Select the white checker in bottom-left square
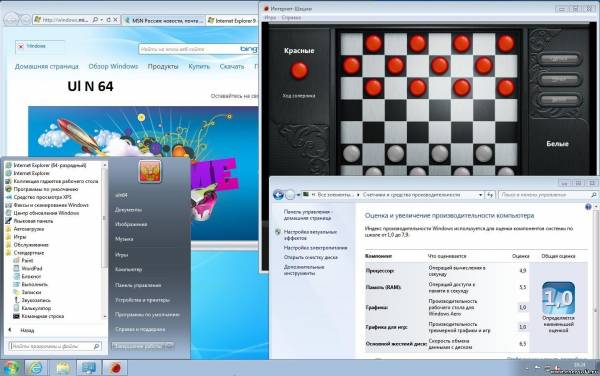The height and width of the screenshot is (376, 600). tap(351, 153)
